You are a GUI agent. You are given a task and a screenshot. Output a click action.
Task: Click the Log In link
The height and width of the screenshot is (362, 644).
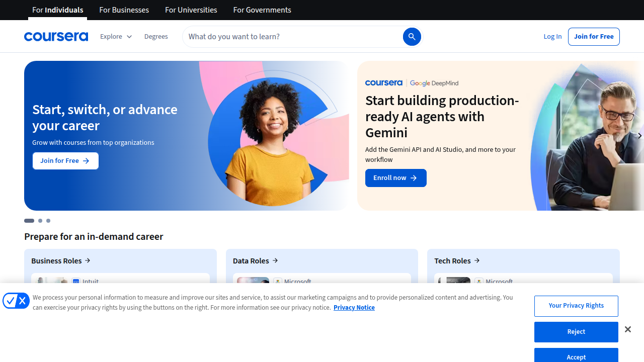[x=552, y=36]
